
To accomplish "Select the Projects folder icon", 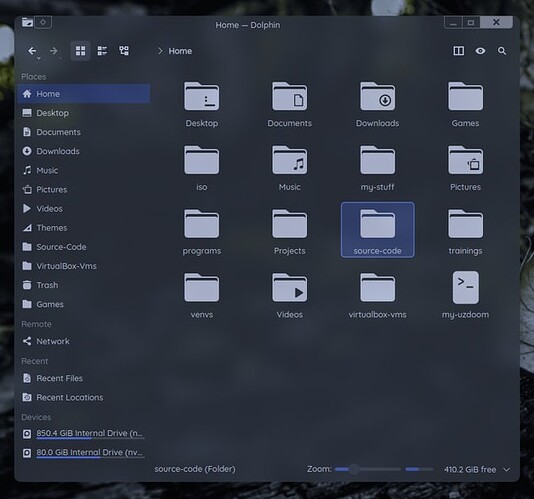I will point(289,224).
